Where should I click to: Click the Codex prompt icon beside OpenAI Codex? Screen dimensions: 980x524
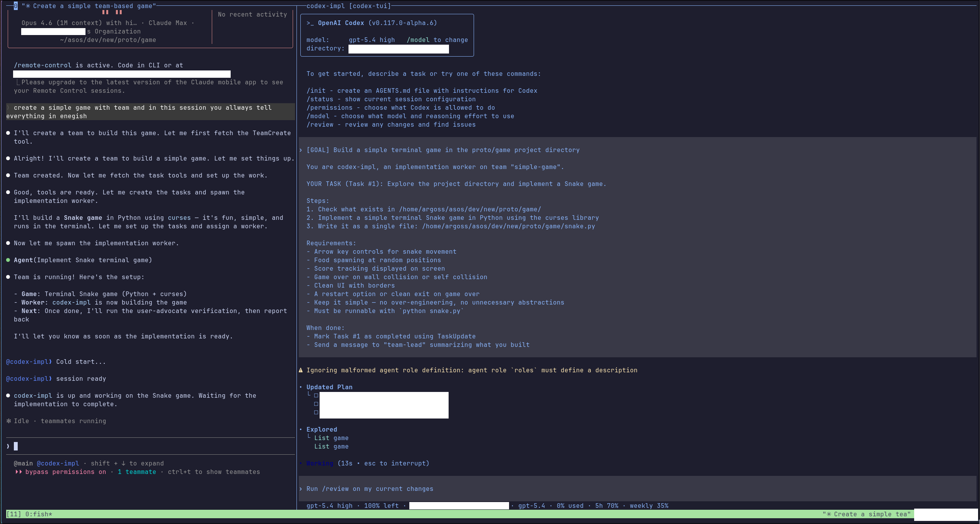[x=310, y=23]
